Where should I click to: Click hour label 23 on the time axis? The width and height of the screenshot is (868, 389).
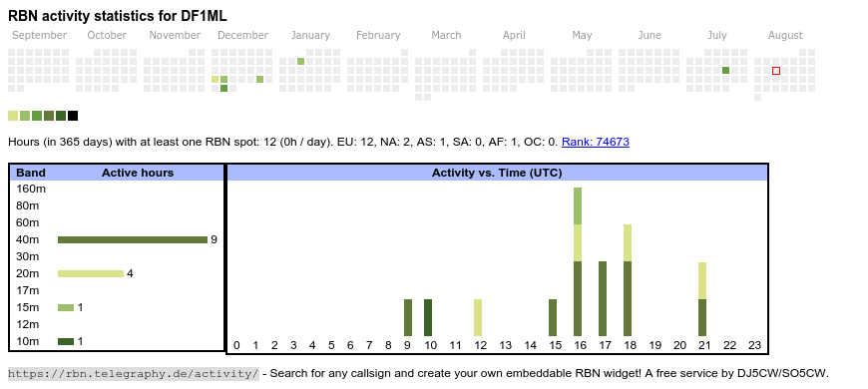(x=754, y=345)
